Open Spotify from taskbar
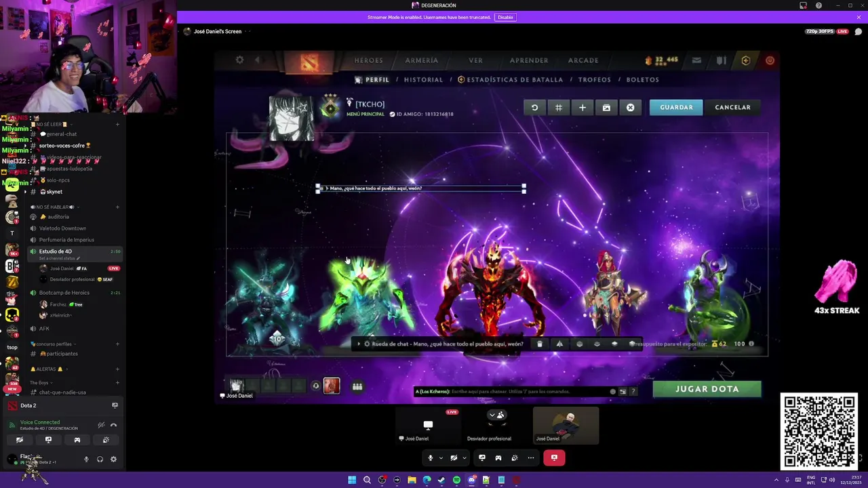This screenshot has height=488, width=868. coord(456,480)
